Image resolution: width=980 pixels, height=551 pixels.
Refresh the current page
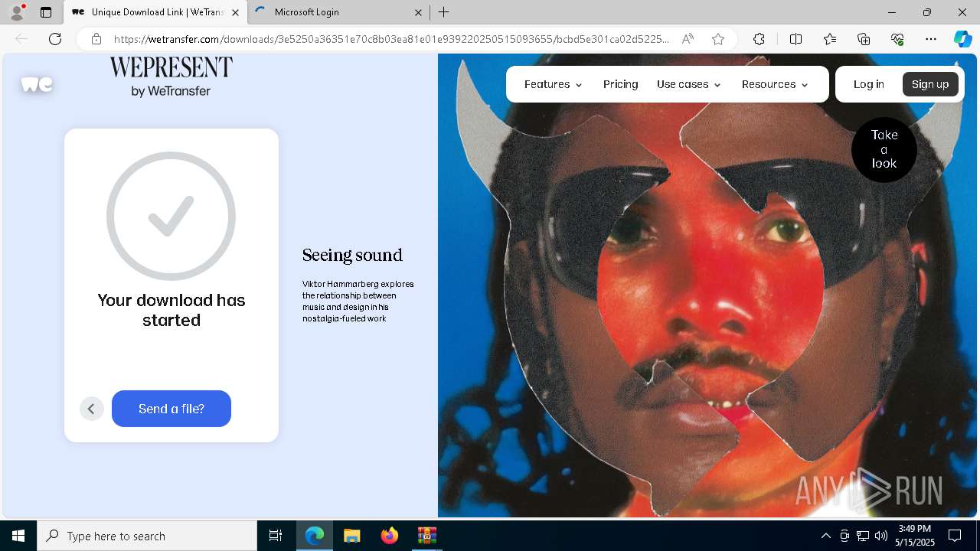(55, 39)
